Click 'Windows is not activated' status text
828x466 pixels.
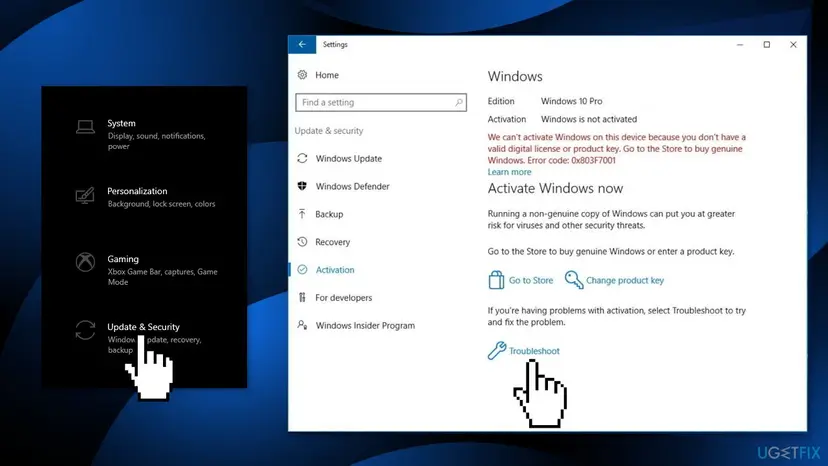click(x=589, y=119)
